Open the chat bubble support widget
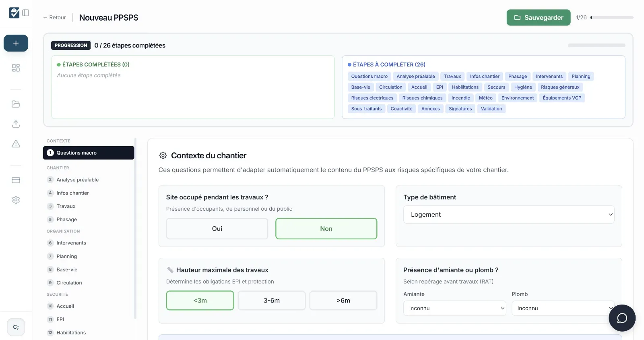This screenshot has width=644, height=340. point(622,318)
